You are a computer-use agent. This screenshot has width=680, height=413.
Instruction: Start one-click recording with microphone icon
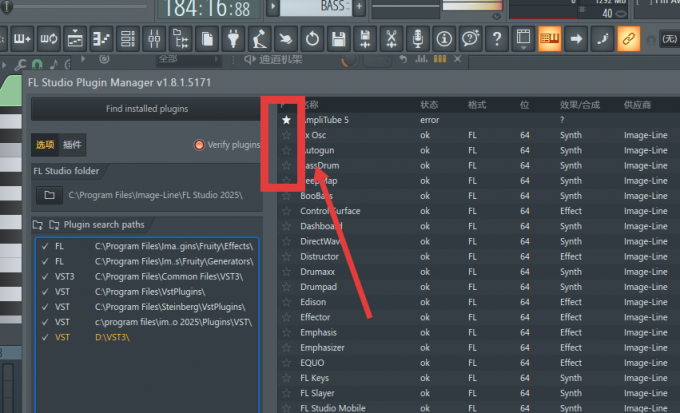418,39
